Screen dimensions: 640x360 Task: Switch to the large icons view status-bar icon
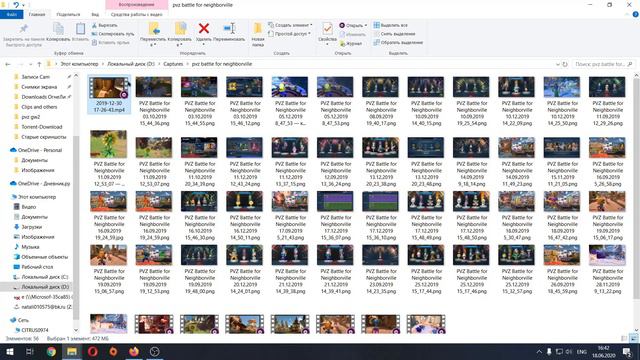pyautogui.click(x=633, y=339)
